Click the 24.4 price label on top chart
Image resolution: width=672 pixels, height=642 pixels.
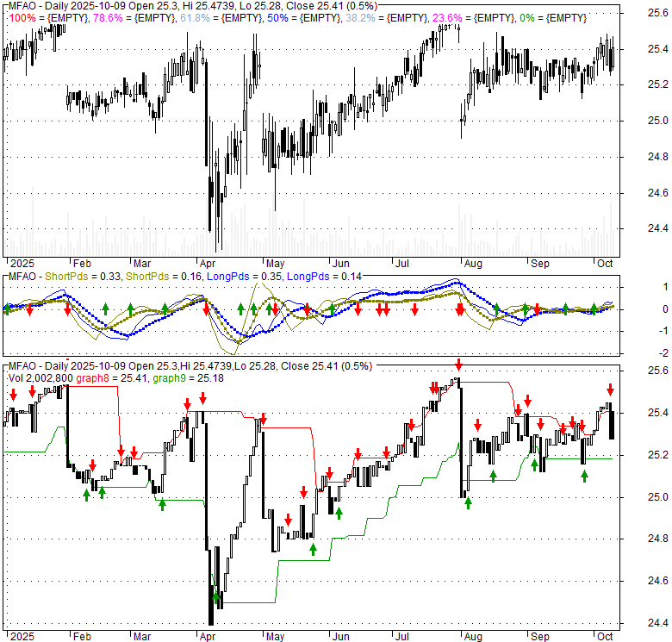point(657,228)
